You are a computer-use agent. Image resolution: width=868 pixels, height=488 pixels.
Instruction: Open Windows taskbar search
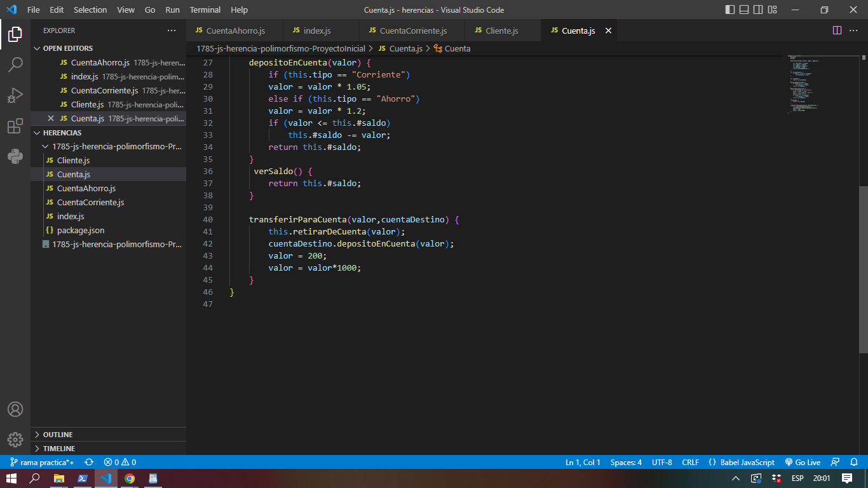(35, 478)
